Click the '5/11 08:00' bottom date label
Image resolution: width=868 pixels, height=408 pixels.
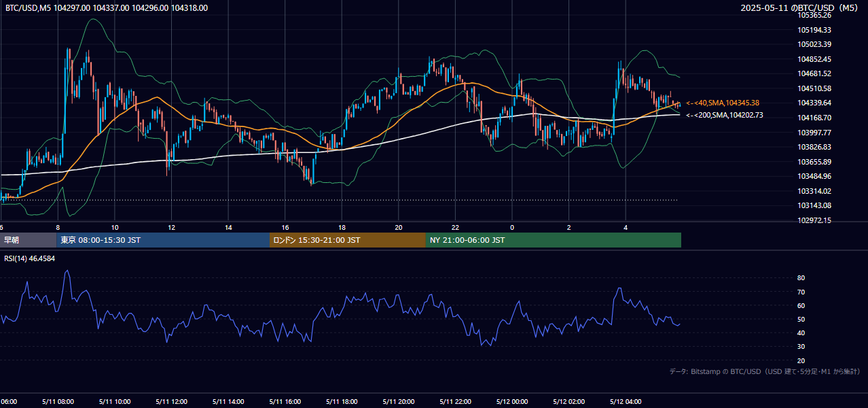point(58,401)
